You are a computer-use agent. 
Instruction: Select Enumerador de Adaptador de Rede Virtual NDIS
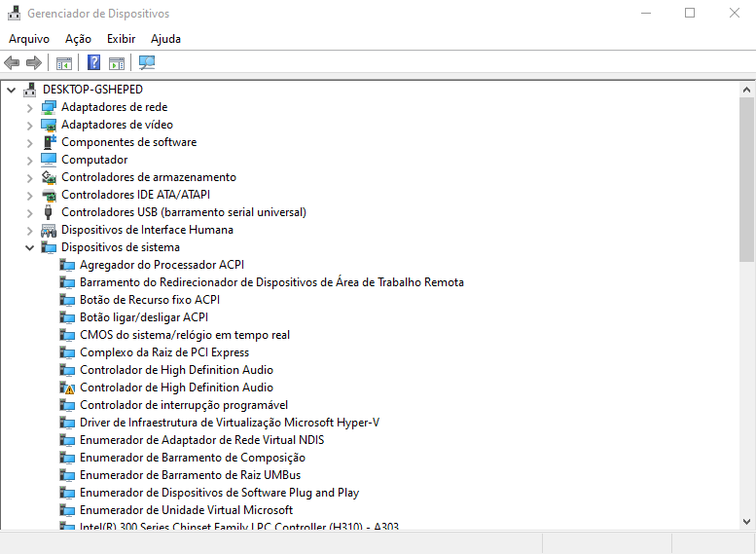pyautogui.click(x=201, y=440)
